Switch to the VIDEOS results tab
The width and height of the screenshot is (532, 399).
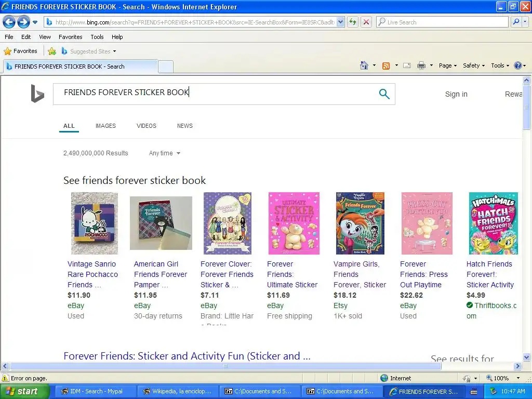click(x=146, y=126)
